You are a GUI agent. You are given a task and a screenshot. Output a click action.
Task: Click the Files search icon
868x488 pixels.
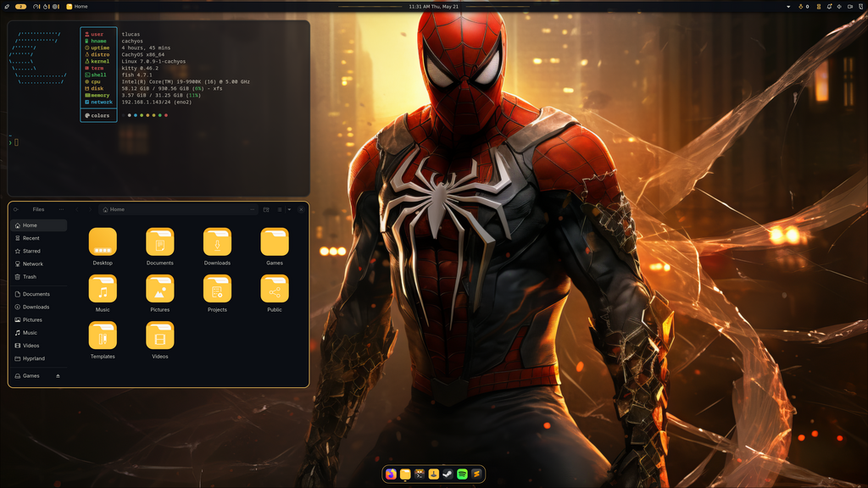(x=16, y=210)
